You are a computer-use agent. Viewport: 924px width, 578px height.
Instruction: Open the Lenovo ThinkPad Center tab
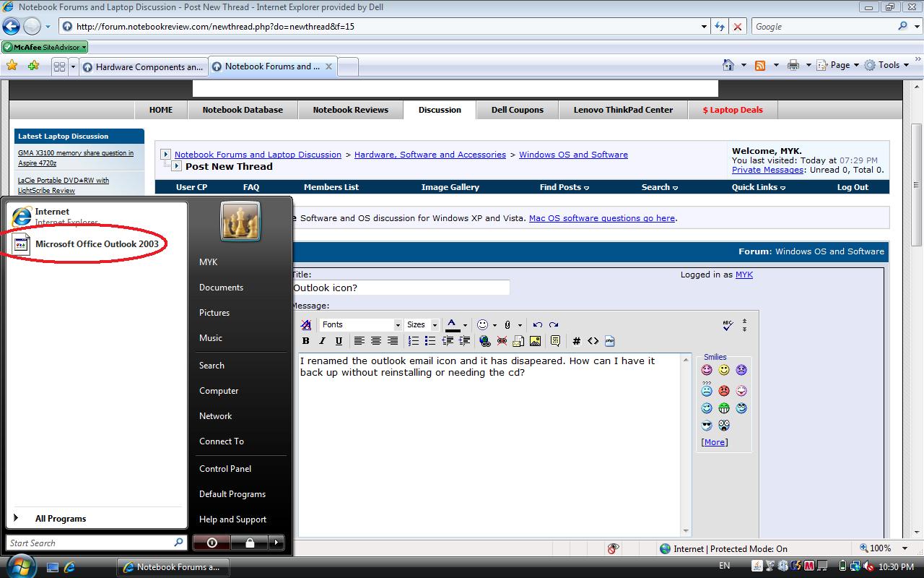623,110
